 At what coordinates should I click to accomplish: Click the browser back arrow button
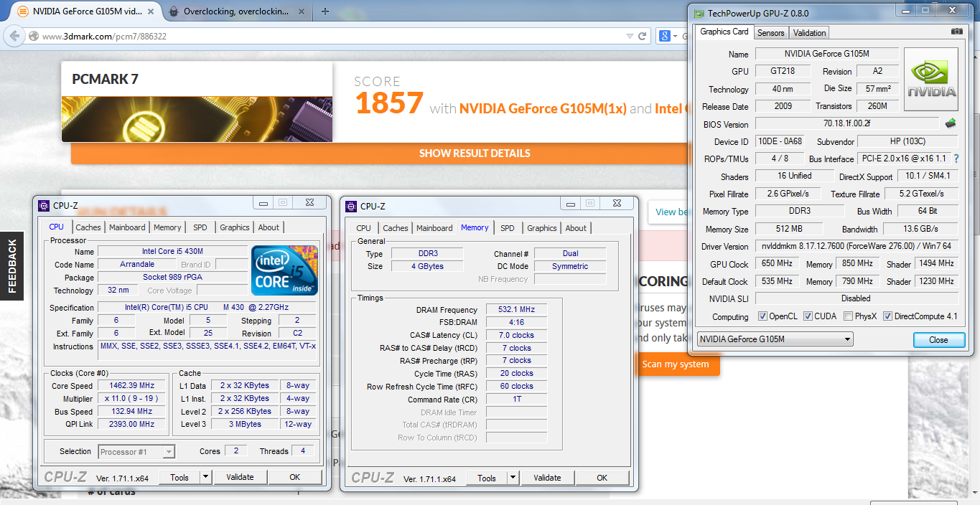(14, 36)
